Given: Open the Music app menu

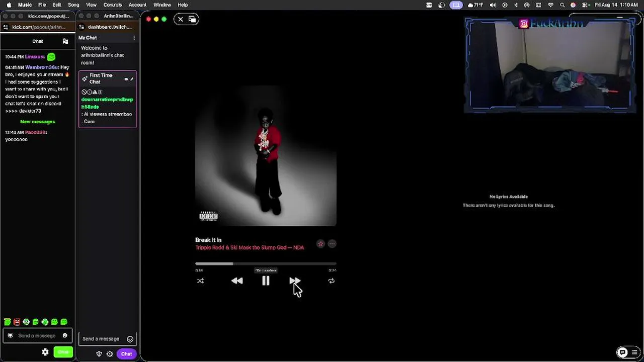Looking at the screenshot, I should pyautogui.click(x=25, y=5).
